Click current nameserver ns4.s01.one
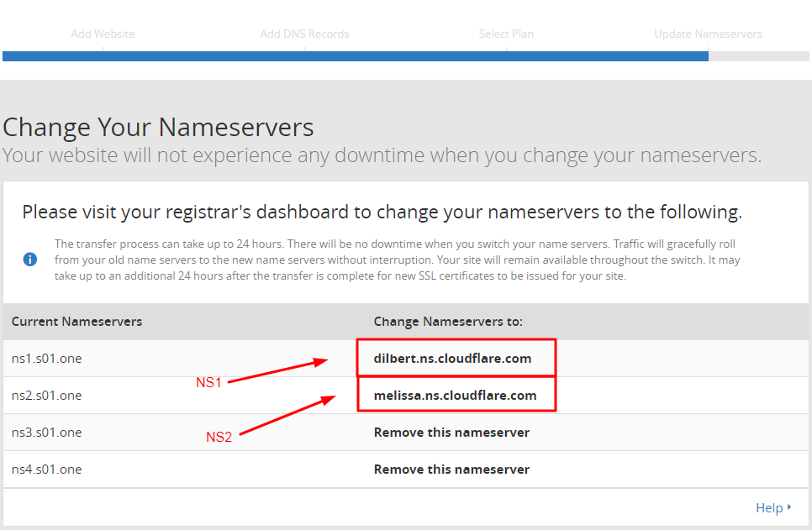Screen dimensions: 812x530 46,470
